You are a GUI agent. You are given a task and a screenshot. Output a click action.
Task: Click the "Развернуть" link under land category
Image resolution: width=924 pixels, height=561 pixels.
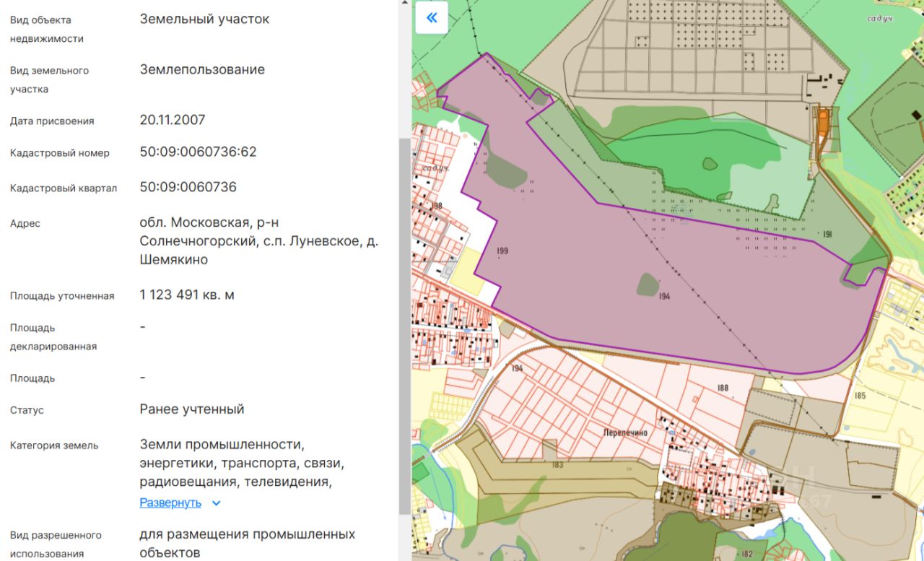[x=170, y=503]
